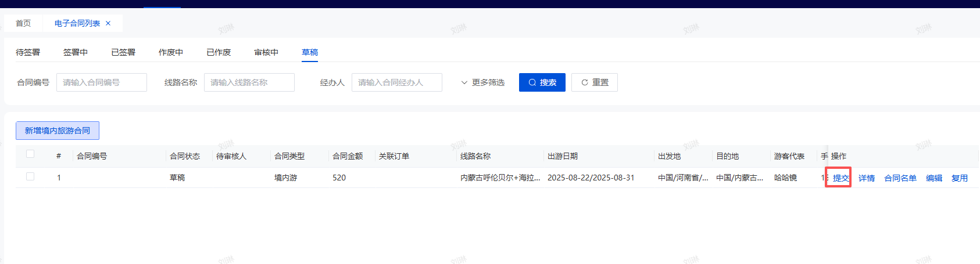
Task: Click the 合同编号 input field
Action: pos(102,82)
